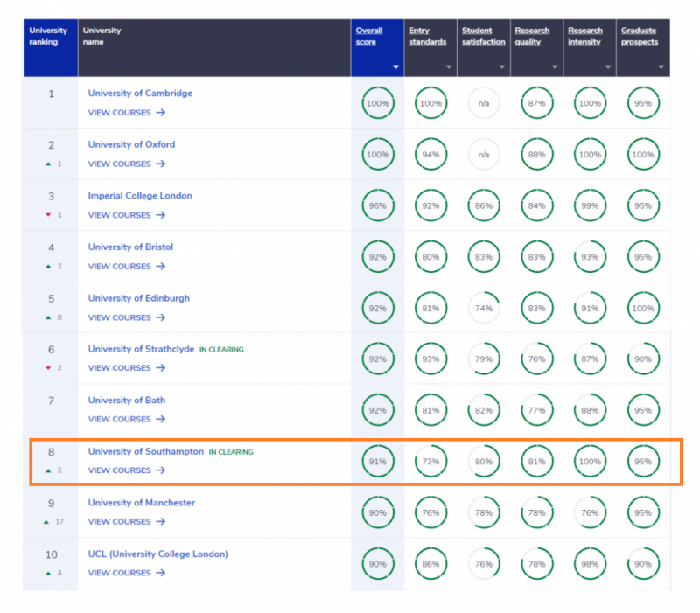Click UCL entry standards 86% circle
The width and height of the screenshot is (700, 613).
[430, 564]
